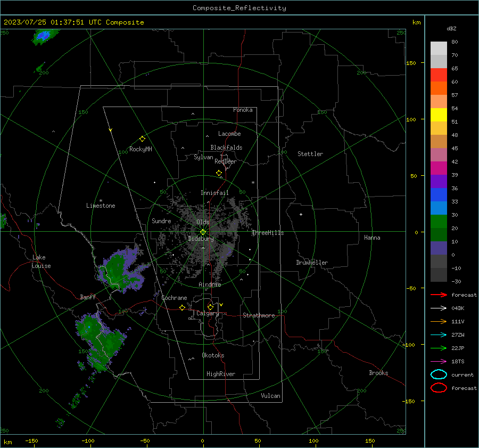This screenshot has height=448, width=479.
Task: Click the bottom-left km axis label
Action: coord(7,442)
